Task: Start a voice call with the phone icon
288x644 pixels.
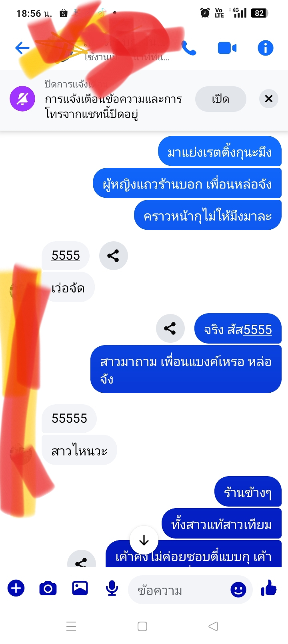Action: [x=189, y=48]
